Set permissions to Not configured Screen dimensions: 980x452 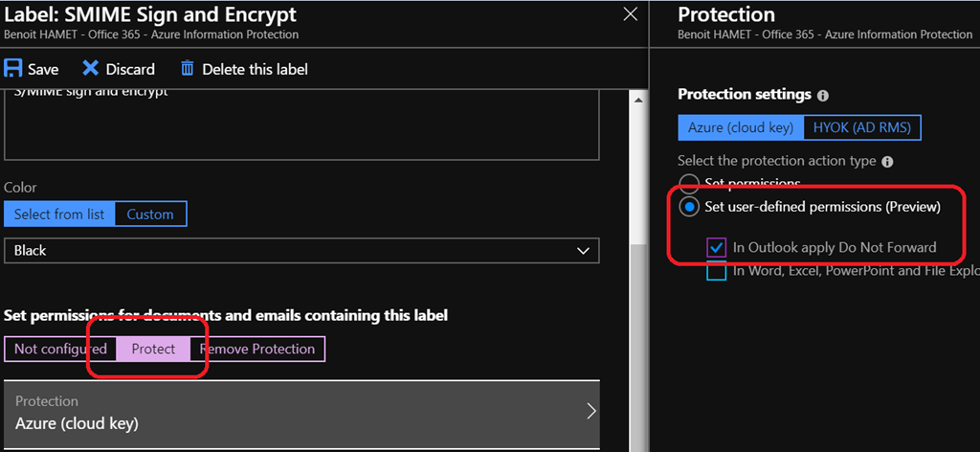(x=60, y=349)
